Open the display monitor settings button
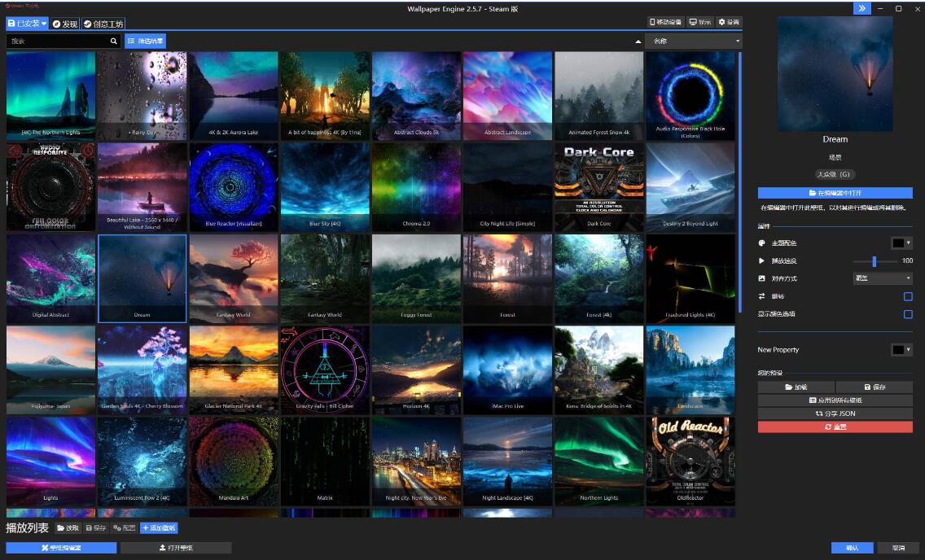This screenshot has width=925, height=560. click(700, 22)
